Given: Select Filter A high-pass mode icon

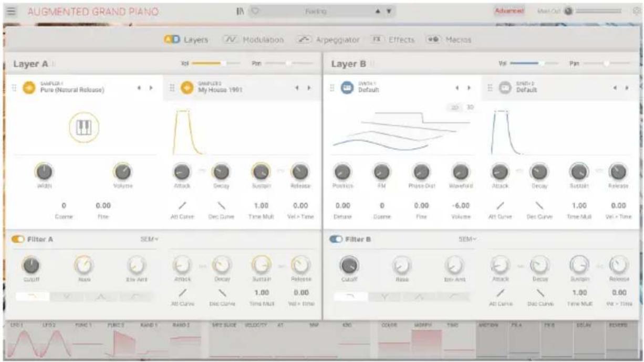Looking at the screenshot, I should tap(136, 297).
